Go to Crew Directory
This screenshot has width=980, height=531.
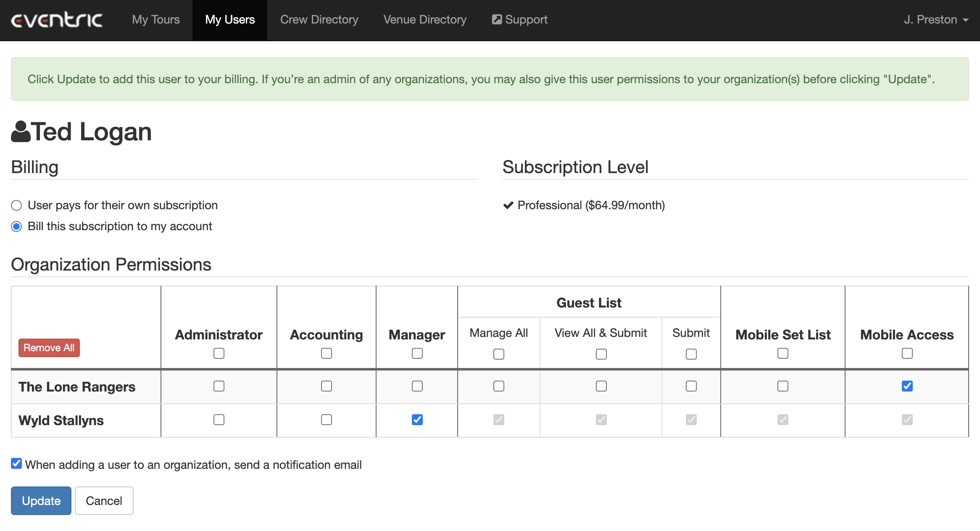[x=319, y=20]
